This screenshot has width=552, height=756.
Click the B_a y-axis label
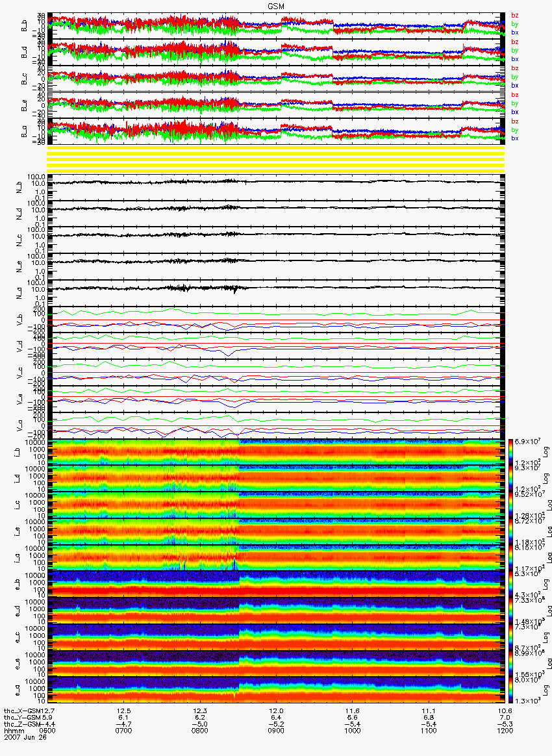(x=24, y=131)
